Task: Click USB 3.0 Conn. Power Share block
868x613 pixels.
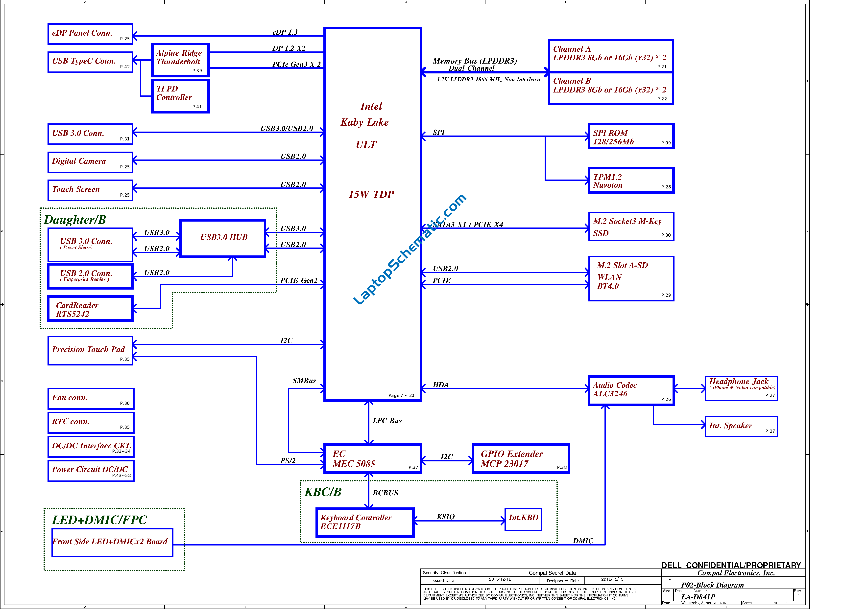Action: coord(90,245)
